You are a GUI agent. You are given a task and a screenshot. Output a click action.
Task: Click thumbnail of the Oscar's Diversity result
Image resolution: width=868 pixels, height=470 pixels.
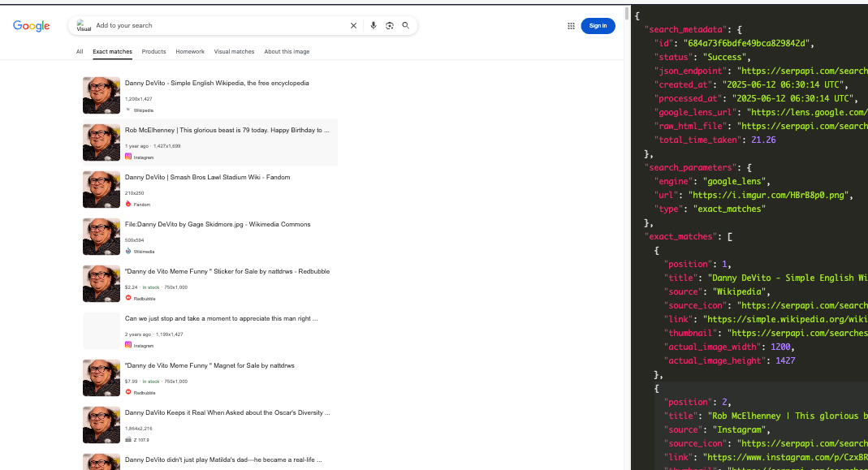click(101, 425)
